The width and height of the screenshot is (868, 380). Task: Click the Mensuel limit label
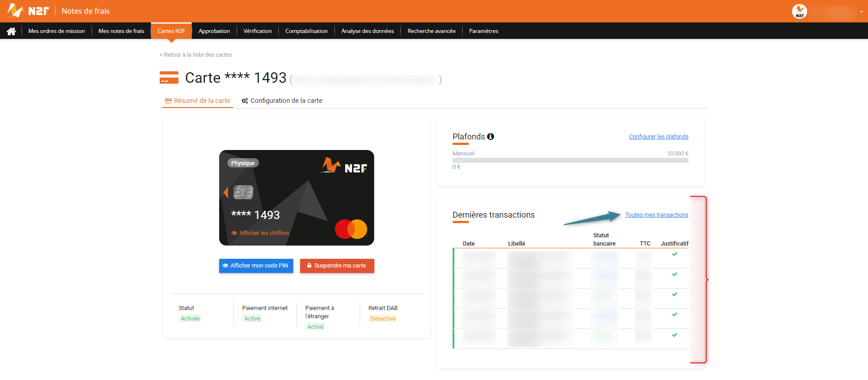click(464, 154)
